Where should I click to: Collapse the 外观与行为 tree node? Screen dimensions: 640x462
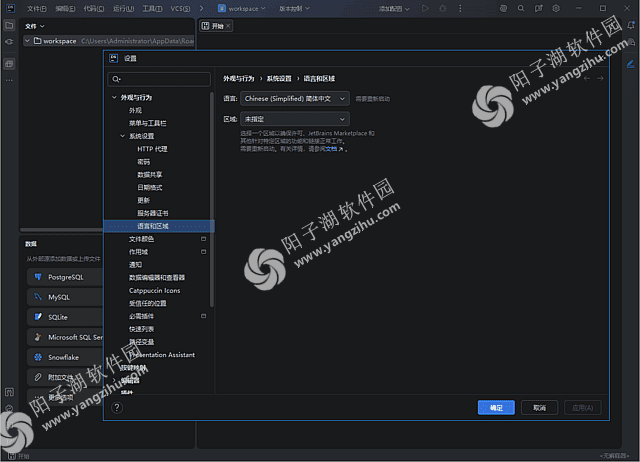pos(114,98)
